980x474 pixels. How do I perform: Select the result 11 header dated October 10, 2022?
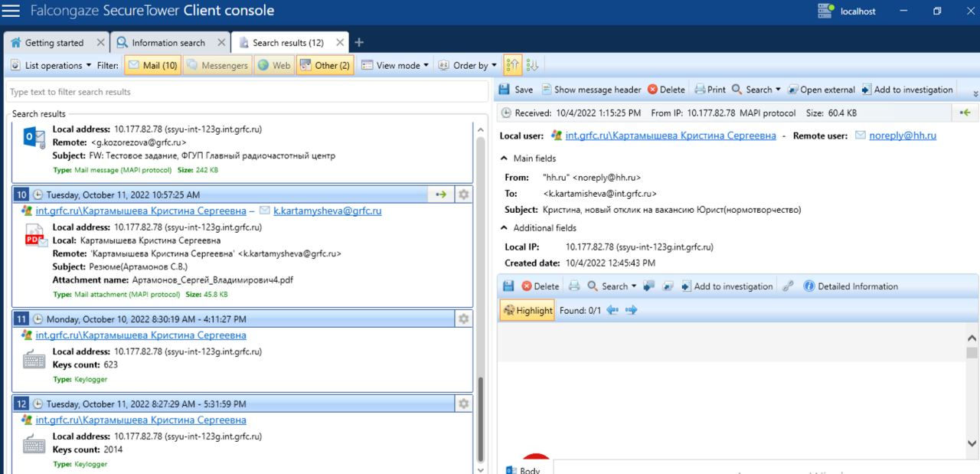(233, 319)
